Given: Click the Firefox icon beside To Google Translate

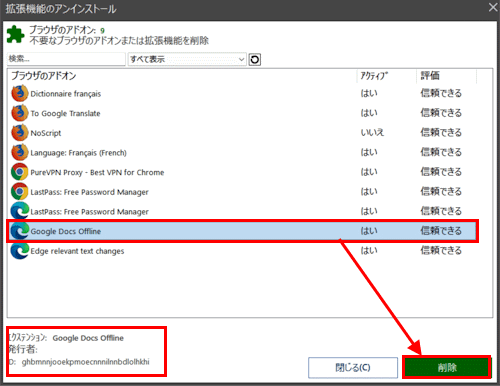Looking at the screenshot, I should pyautogui.click(x=20, y=113).
